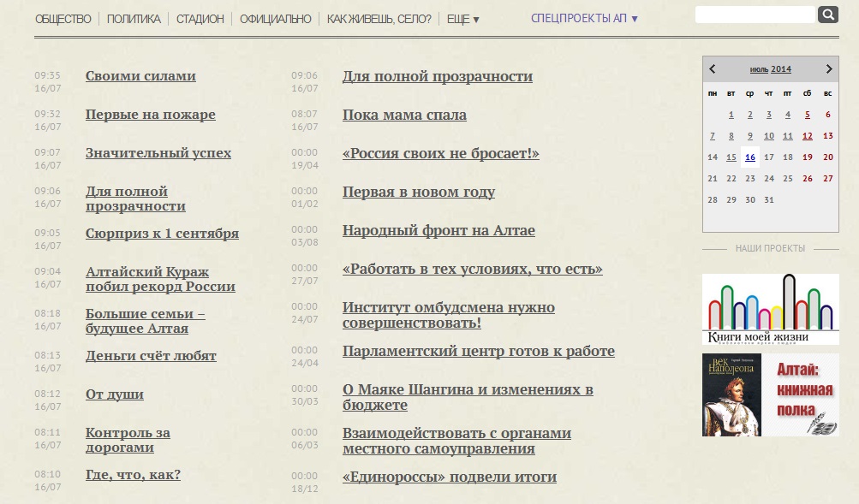Read article Пока мама спала
859x504 pixels.
click(x=404, y=116)
